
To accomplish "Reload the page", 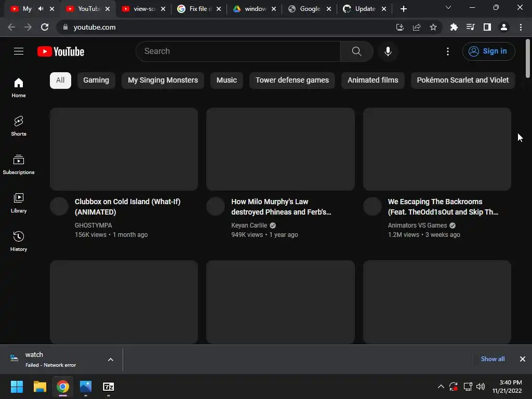I will click(x=45, y=27).
